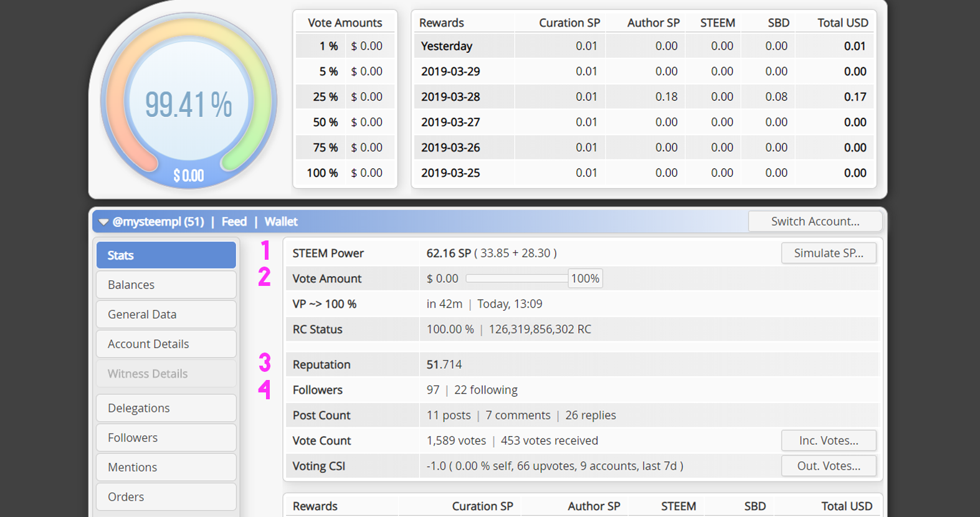Screen dimensions: 980x517
Task: Select the Stats tab
Action: pyautogui.click(x=166, y=255)
